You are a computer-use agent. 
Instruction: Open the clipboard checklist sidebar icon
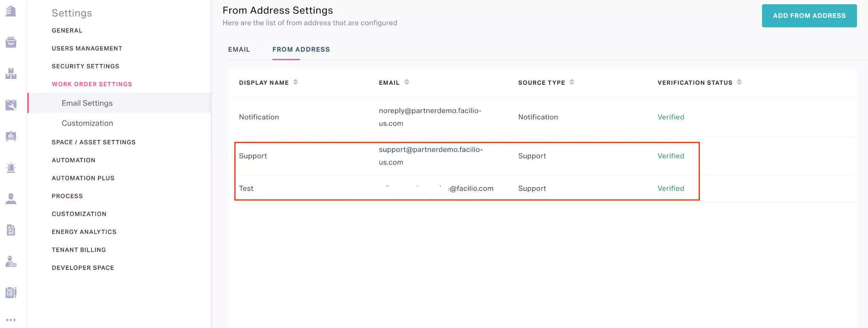[11, 292]
